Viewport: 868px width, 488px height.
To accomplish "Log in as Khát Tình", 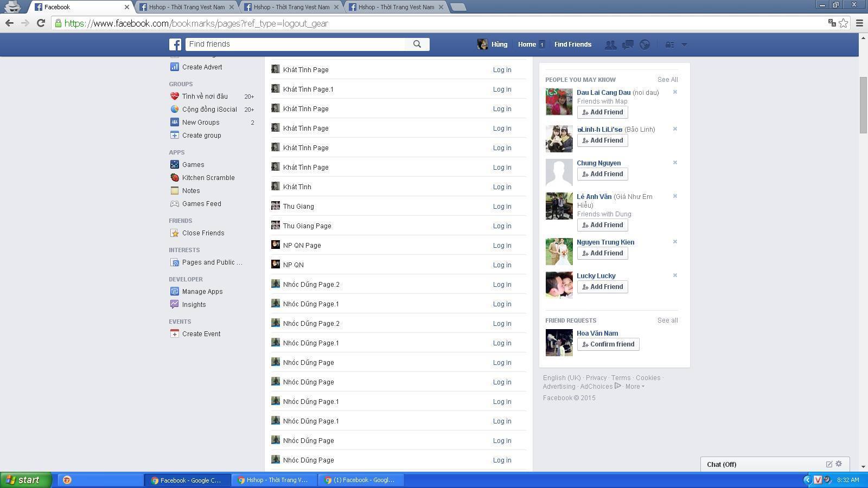I will [502, 187].
